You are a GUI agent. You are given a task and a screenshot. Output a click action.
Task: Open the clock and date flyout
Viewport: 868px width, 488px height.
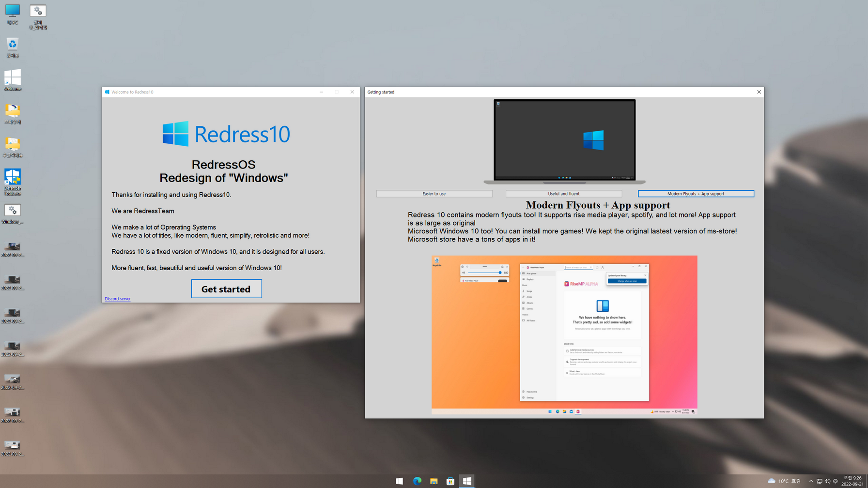click(852, 481)
